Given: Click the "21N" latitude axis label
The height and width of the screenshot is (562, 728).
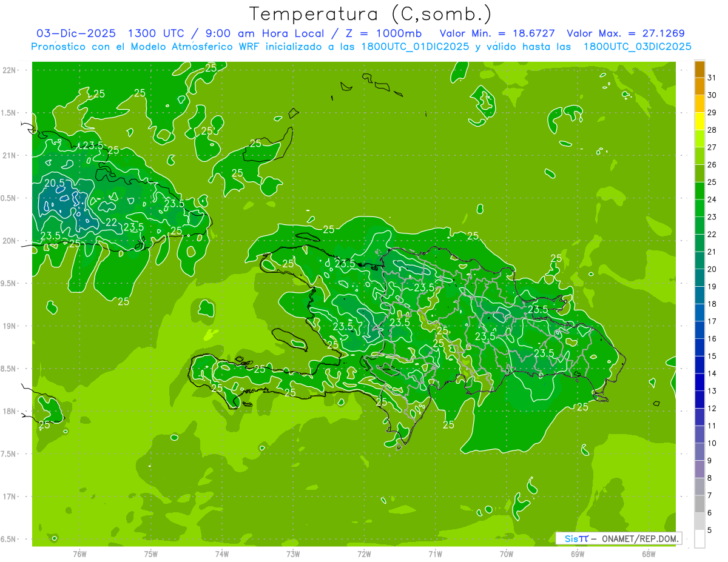Looking at the screenshot, I should pyautogui.click(x=10, y=156).
